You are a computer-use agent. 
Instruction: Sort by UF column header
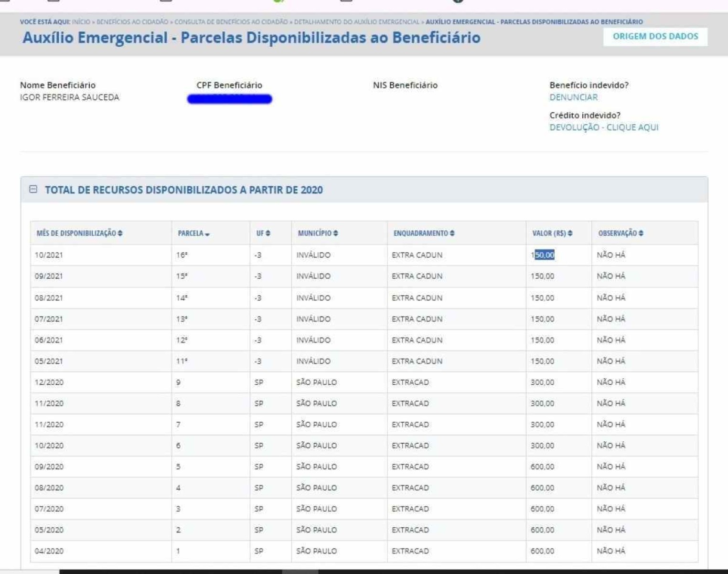pos(263,233)
